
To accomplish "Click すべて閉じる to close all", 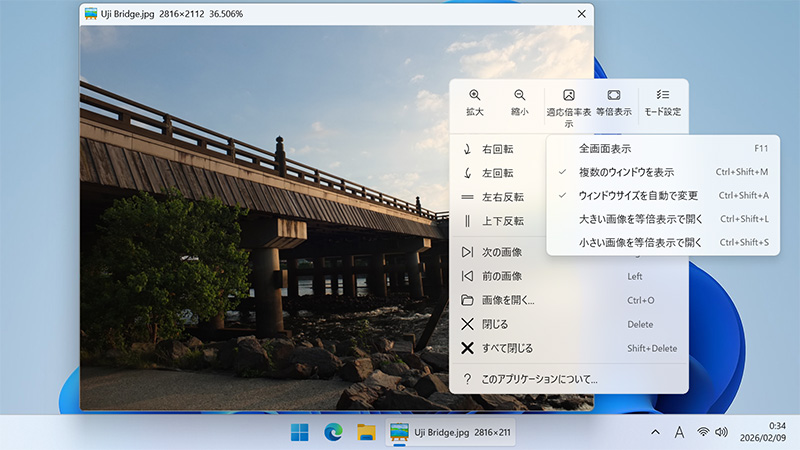I will [507, 348].
